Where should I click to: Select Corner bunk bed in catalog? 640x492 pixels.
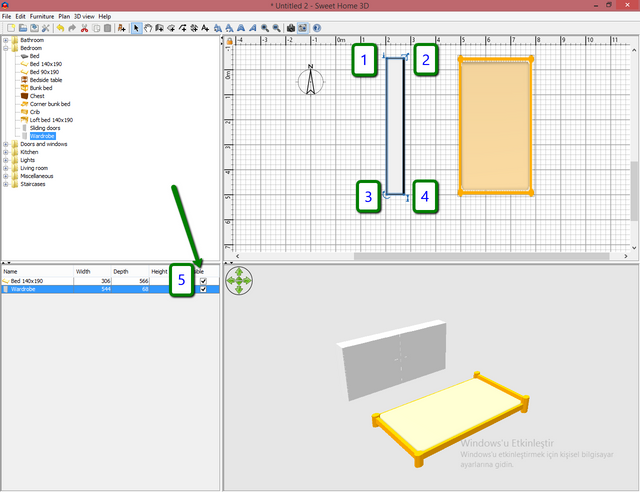[50, 104]
